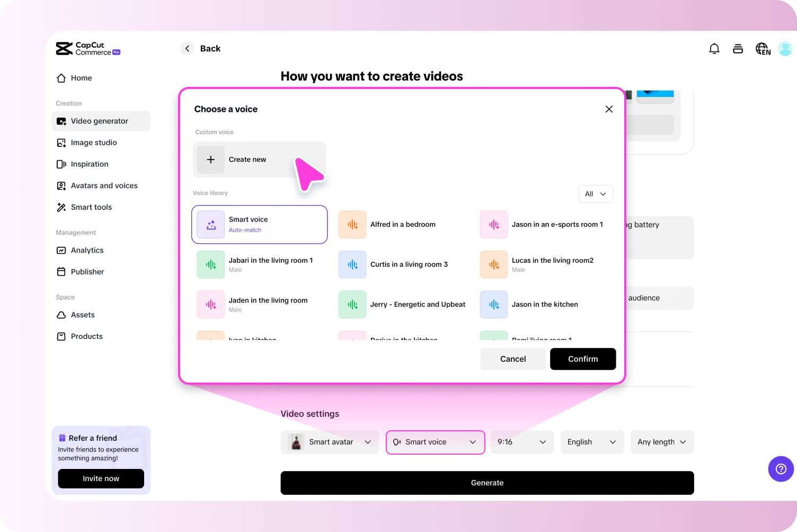Viewport: 797px width, 532px height.
Task: Open the Any length dropdown
Action: tap(662, 442)
